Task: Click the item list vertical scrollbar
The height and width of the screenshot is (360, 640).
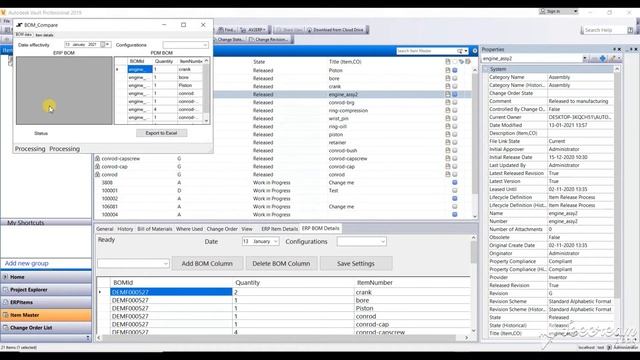Action: (x=475, y=143)
